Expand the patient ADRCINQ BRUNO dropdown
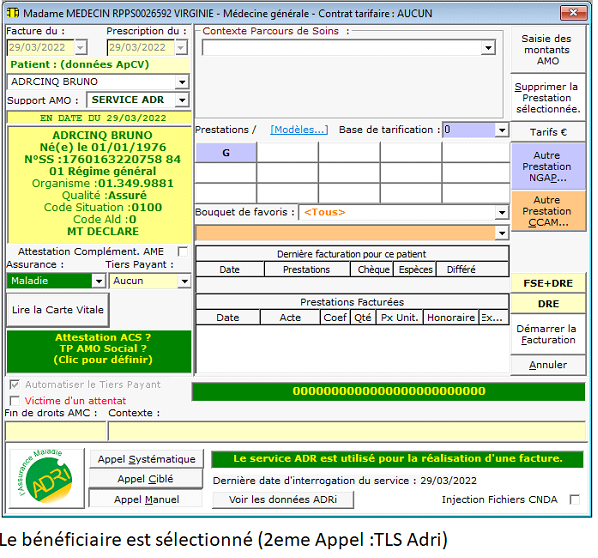 182,82
